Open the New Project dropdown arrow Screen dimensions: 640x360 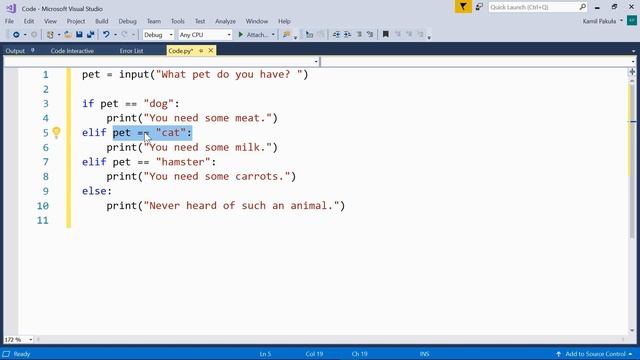pos(59,35)
